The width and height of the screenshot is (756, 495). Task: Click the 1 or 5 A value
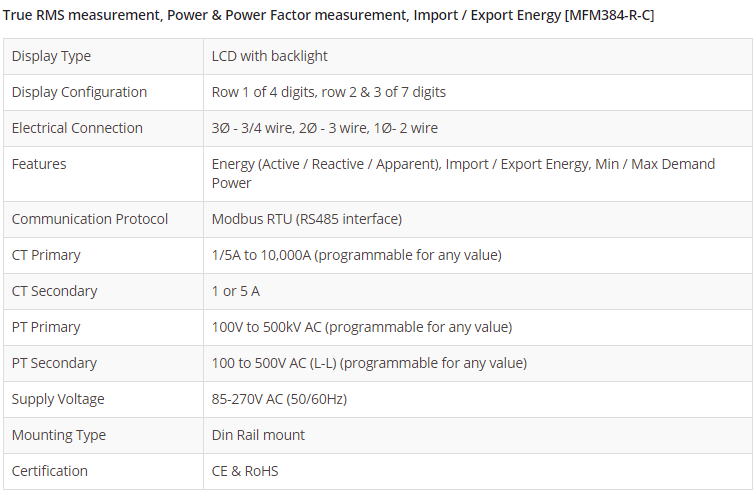pos(236,291)
